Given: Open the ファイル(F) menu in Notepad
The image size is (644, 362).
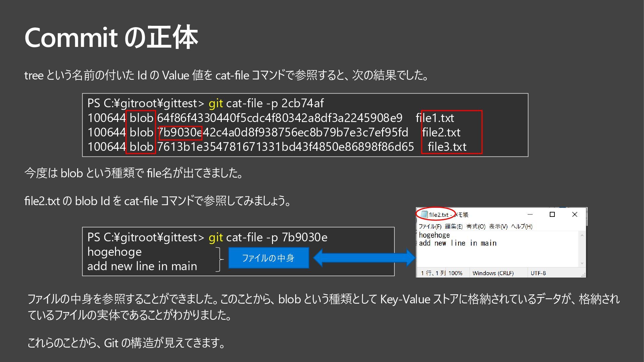Looking at the screenshot, I should [x=430, y=227].
